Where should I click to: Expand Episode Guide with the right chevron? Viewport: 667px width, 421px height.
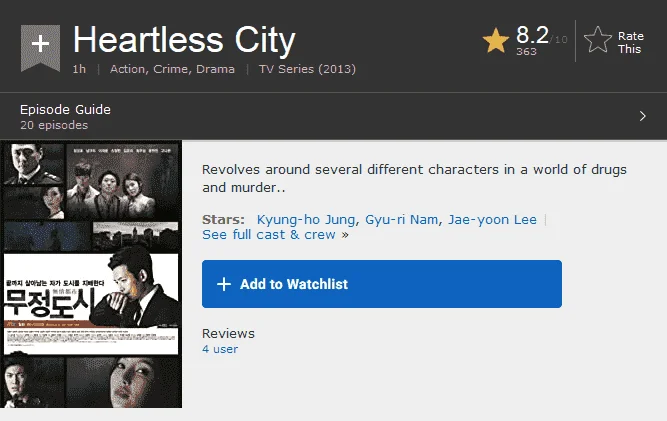click(642, 116)
